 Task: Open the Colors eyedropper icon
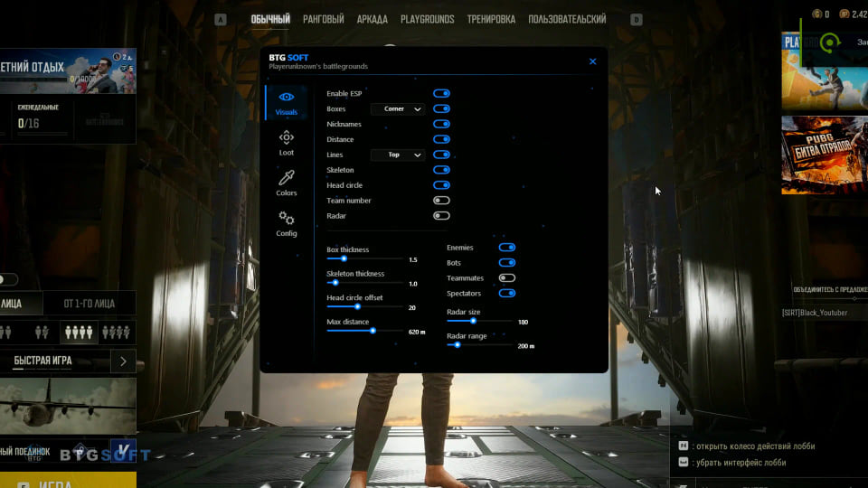(287, 178)
